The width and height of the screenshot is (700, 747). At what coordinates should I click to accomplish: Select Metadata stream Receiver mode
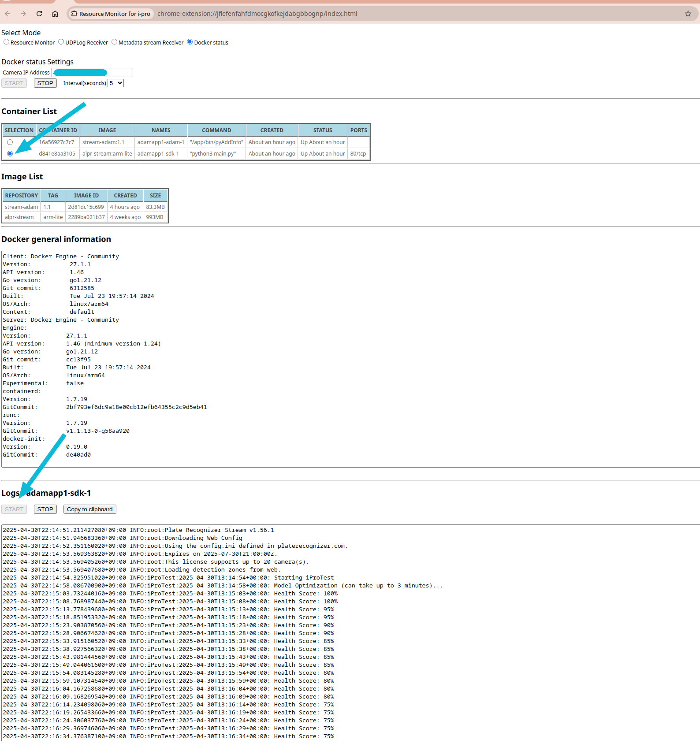point(114,42)
